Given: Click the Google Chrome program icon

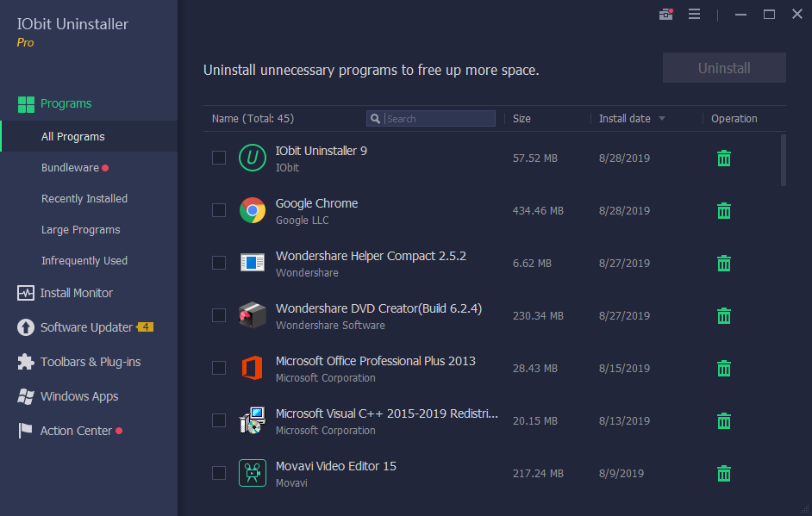Looking at the screenshot, I should point(253,210).
